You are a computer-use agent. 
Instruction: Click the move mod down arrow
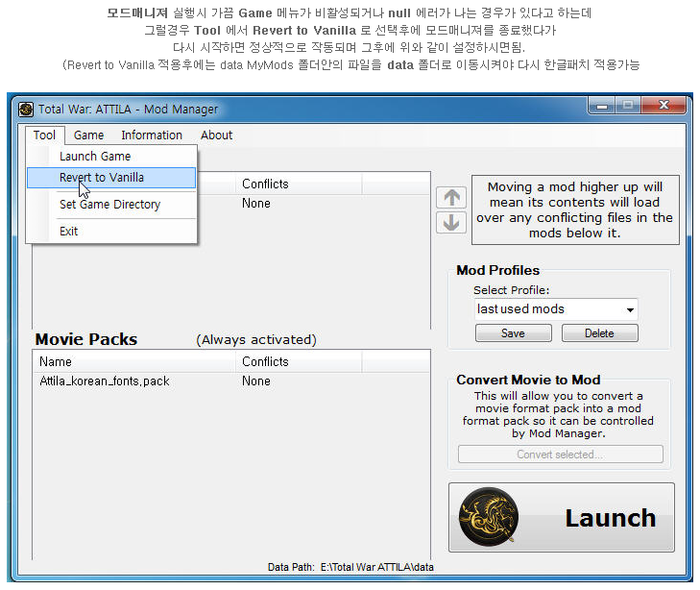(451, 222)
